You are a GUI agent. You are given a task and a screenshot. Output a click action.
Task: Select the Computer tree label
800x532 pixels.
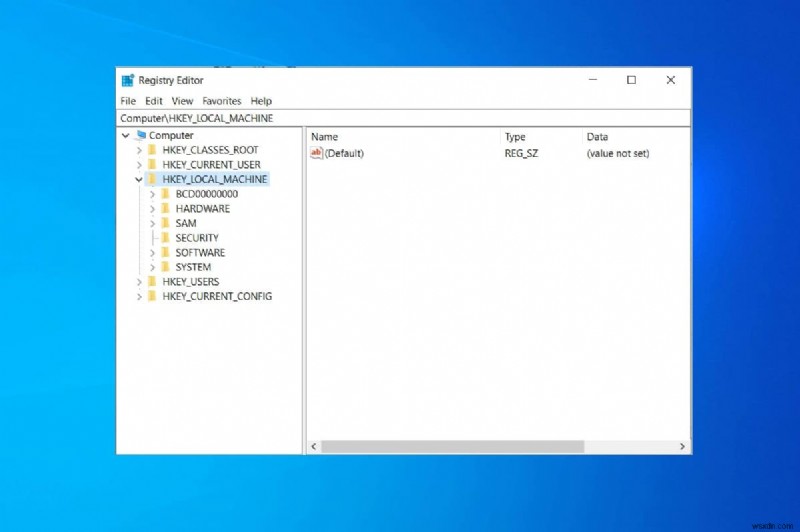pyautogui.click(x=171, y=136)
